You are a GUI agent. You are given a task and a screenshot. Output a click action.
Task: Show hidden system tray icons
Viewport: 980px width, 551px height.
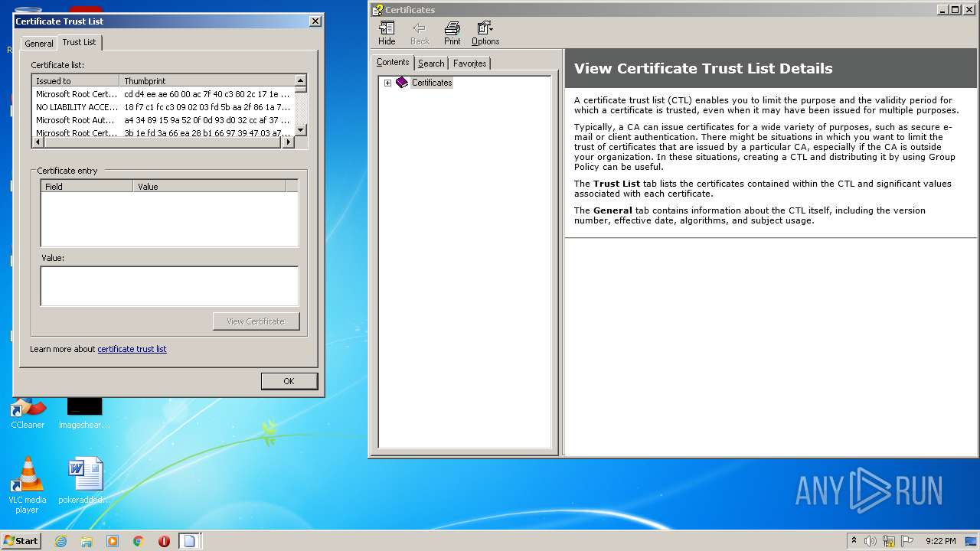pos(854,541)
